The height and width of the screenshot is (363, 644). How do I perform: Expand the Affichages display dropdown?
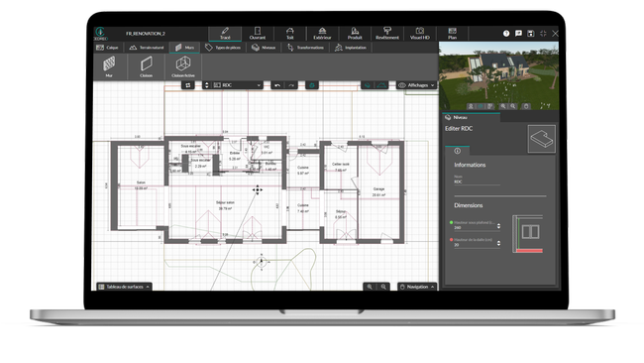[416, 85]
